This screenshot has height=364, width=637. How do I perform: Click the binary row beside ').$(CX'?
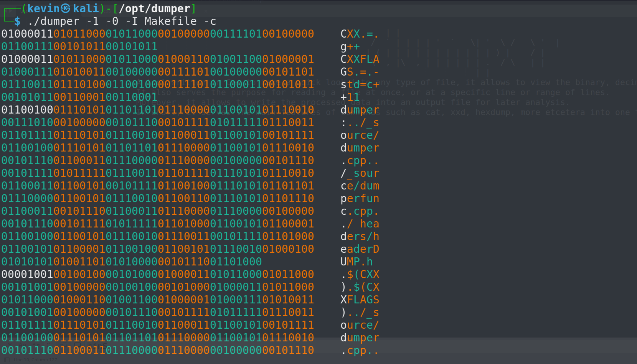click(158, 287)
